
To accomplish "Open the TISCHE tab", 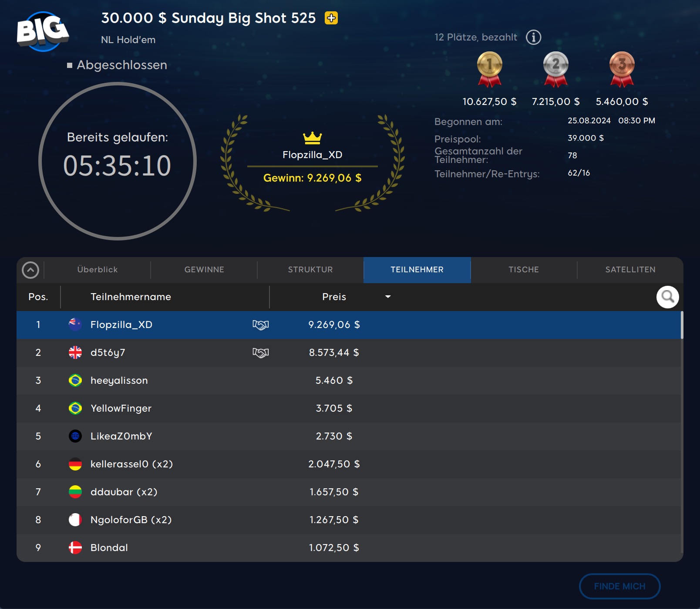I will [524, 270].
